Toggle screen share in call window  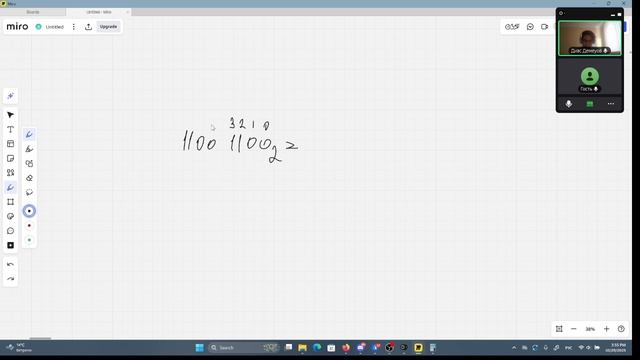[590, 104]
